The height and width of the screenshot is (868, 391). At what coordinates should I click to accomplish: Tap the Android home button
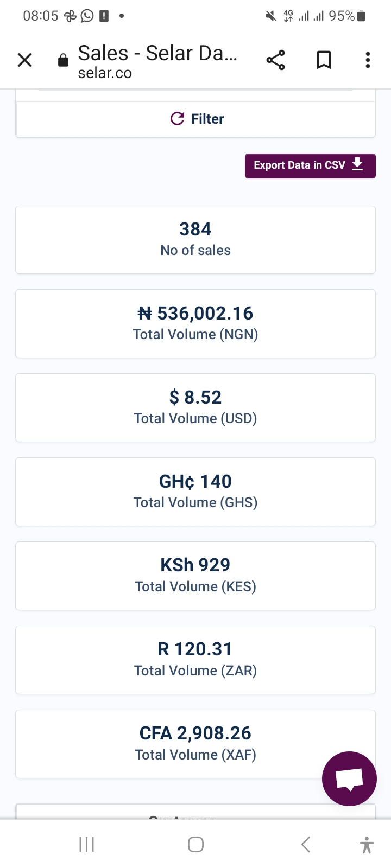[195, 844]
